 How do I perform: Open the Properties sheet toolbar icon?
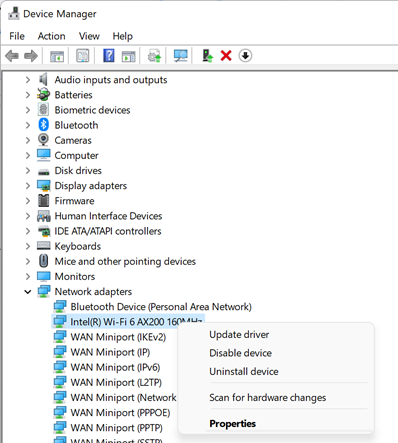[x=83, y=56]
